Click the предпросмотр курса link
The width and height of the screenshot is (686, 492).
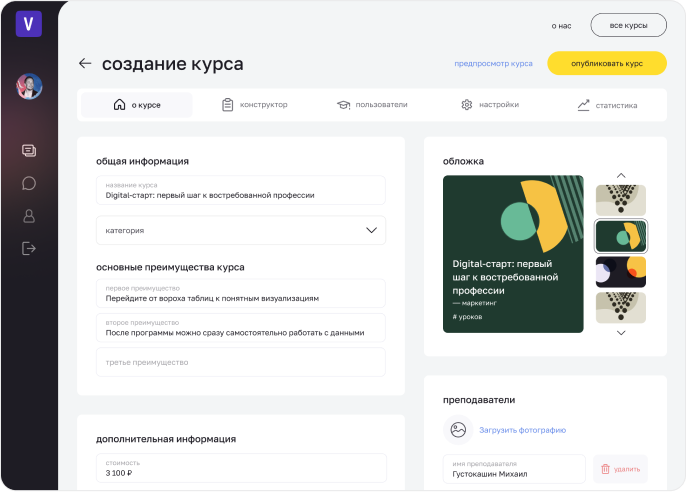click(493, 63)
